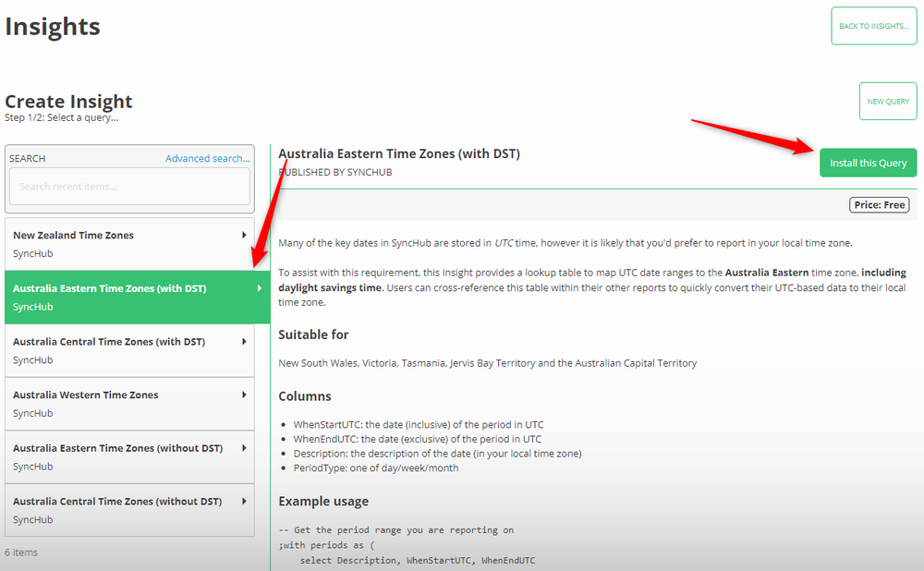
Task: Click arrow on Australia Eastern (with DST) item
Action: (258, 288)
